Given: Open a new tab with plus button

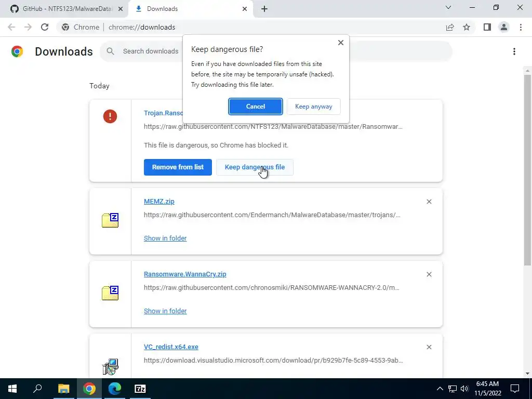Looking at the screenshot, I should click(264, 9).
